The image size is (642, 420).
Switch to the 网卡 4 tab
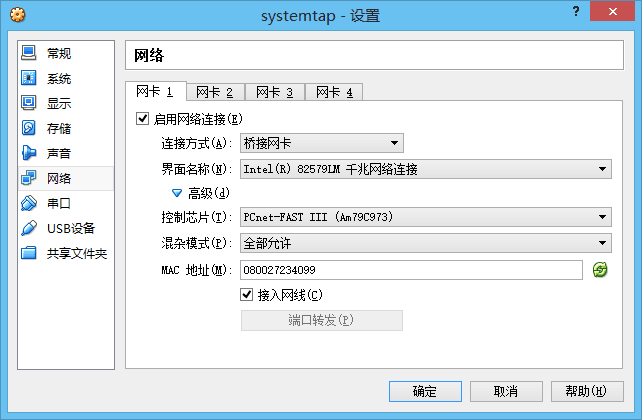335,92
